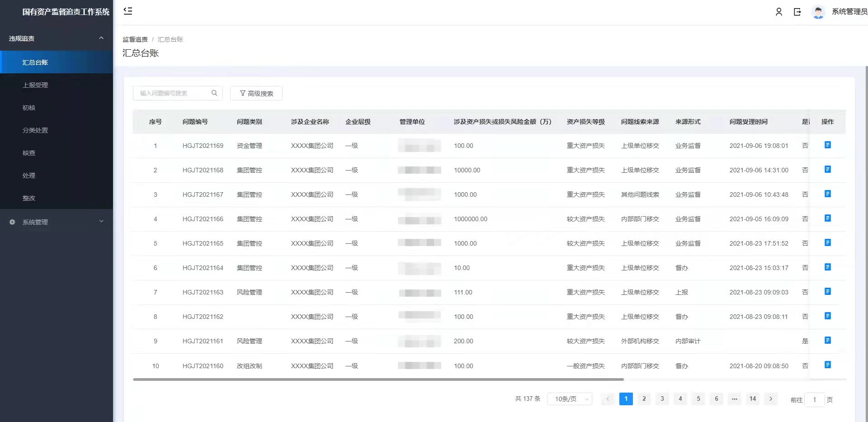Click the 共 137 条 total text

coord(528,398)
